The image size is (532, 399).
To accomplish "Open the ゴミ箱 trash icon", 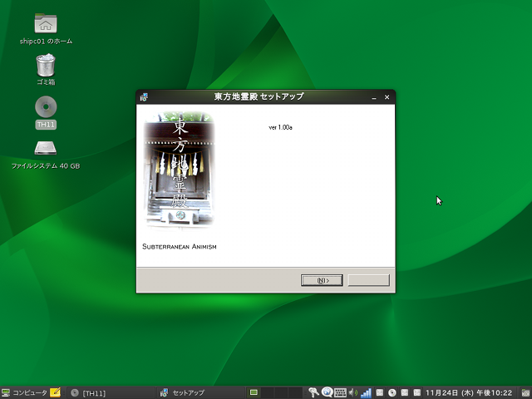I will (46, 65).
